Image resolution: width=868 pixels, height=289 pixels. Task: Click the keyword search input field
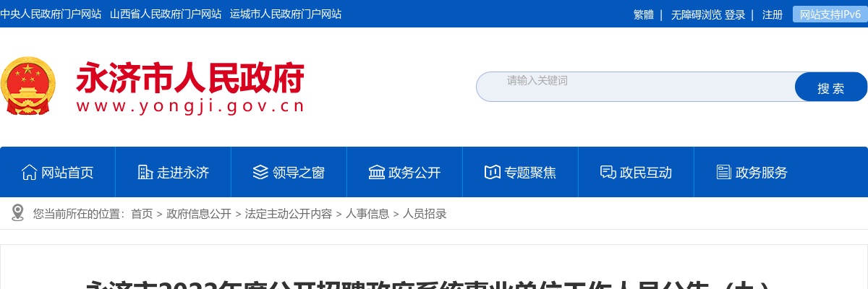(635, 87)
